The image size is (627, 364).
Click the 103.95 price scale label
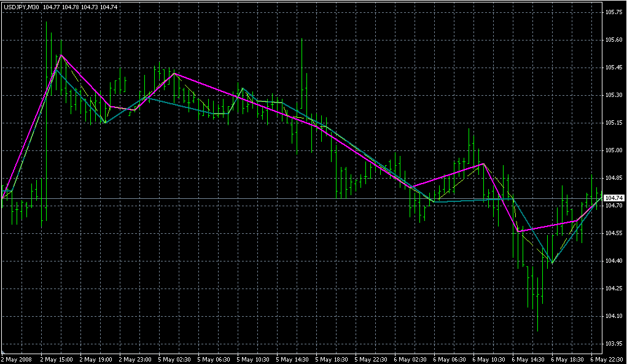[613, 344]
